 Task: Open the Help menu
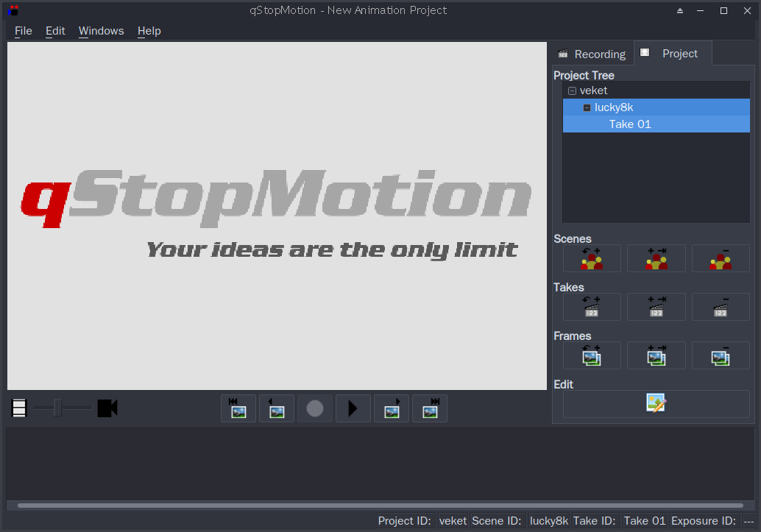149,31
